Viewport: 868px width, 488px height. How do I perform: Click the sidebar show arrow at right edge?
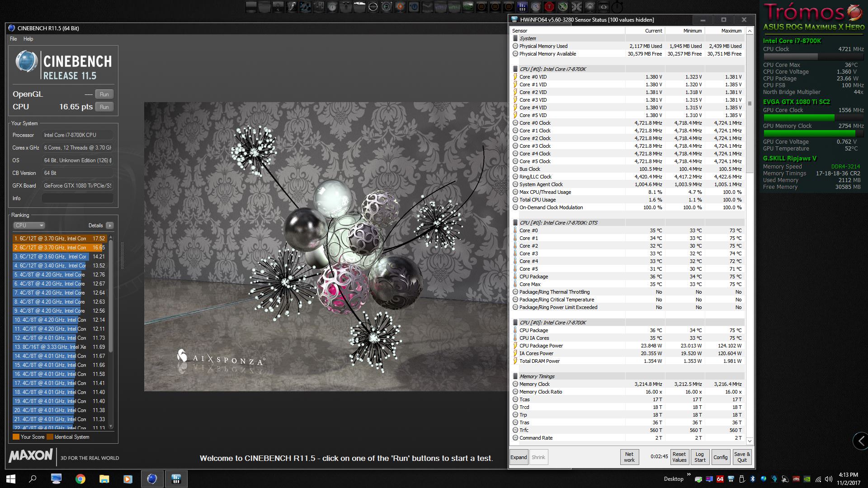[x=861, y=441]
